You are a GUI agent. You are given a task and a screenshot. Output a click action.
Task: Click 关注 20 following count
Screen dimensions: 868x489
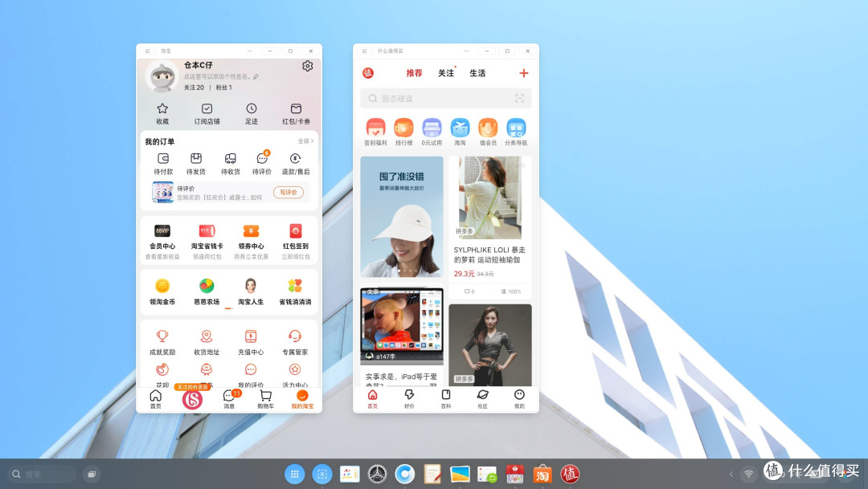pyautogui.click(x=194, y=88)
